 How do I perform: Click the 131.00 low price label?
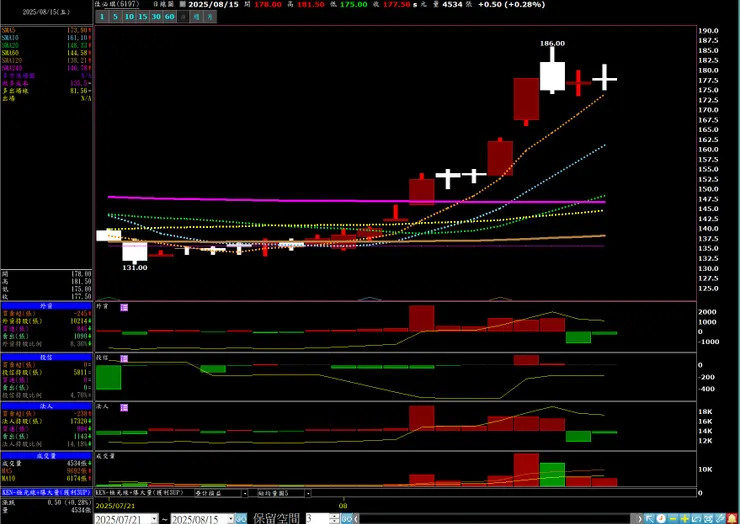click(x=135, y=268)
